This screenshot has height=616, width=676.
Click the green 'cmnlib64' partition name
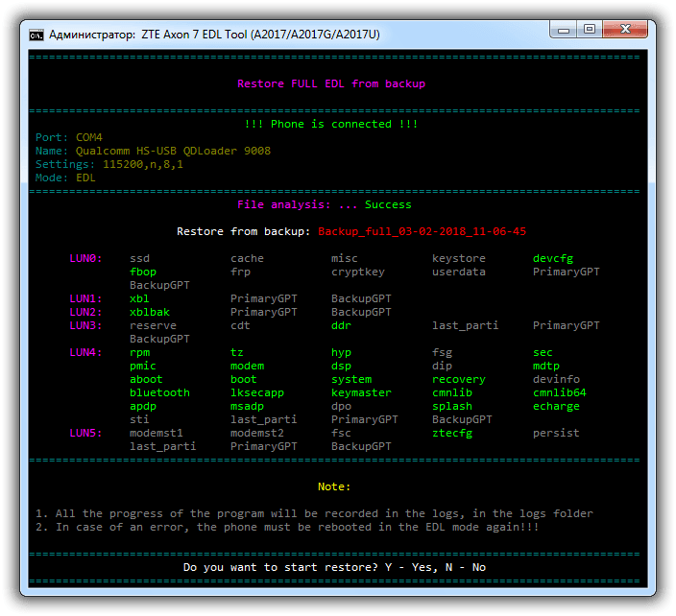pos(560,392)
